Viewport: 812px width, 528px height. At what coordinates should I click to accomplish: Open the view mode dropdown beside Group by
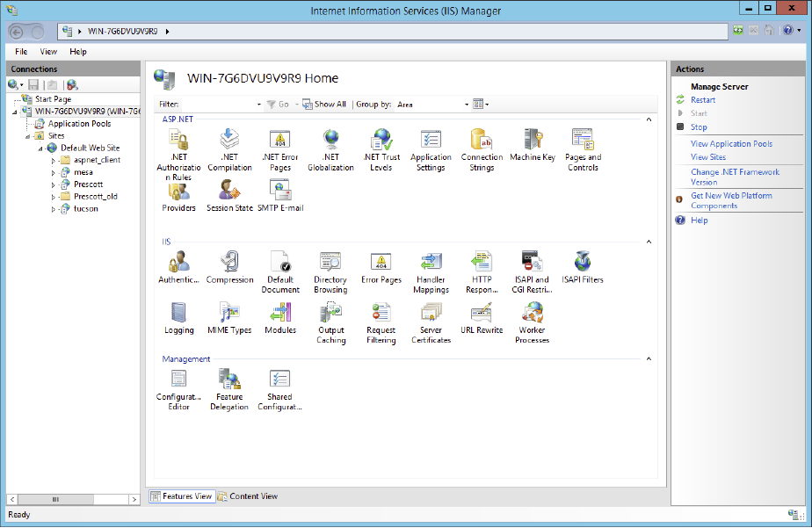tap(481, 105)
